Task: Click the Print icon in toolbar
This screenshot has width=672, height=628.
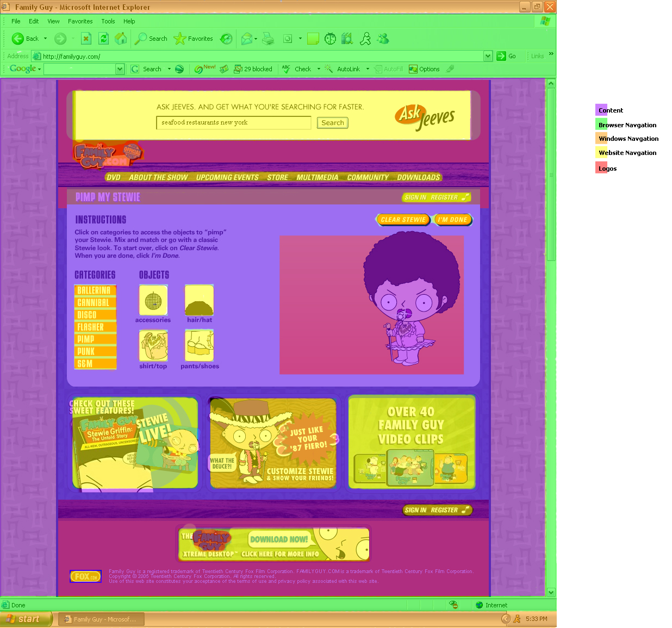Action: [268, 39]
